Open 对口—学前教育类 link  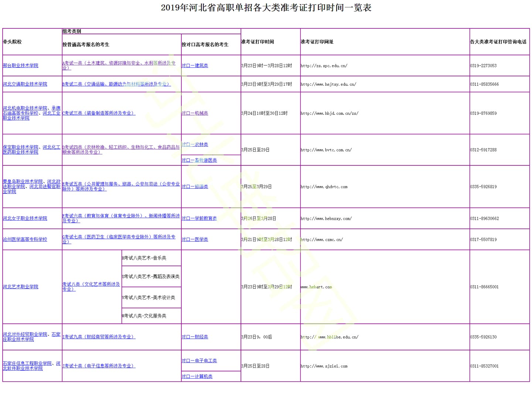pos(199,218)
